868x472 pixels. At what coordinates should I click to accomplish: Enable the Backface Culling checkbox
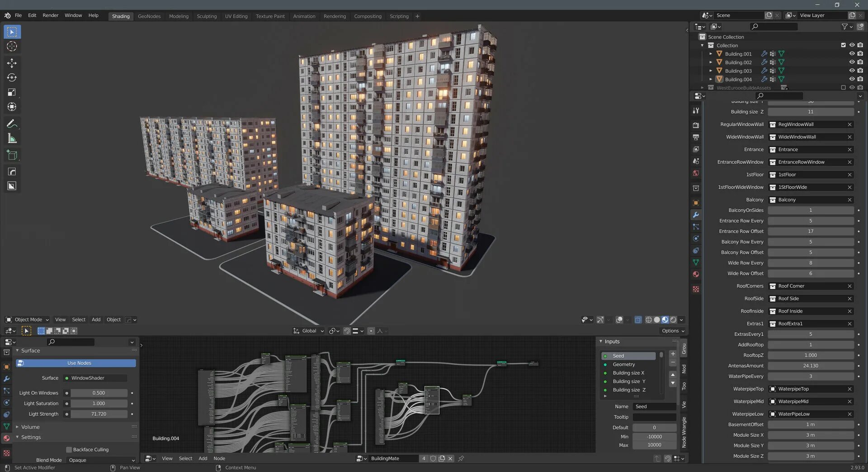69,449
